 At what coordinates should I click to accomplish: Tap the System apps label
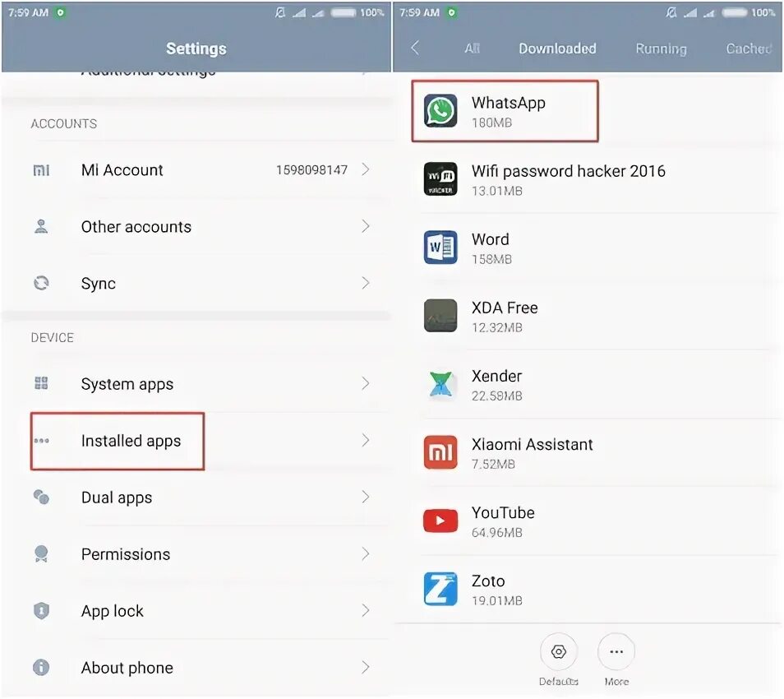click(127, 384)
